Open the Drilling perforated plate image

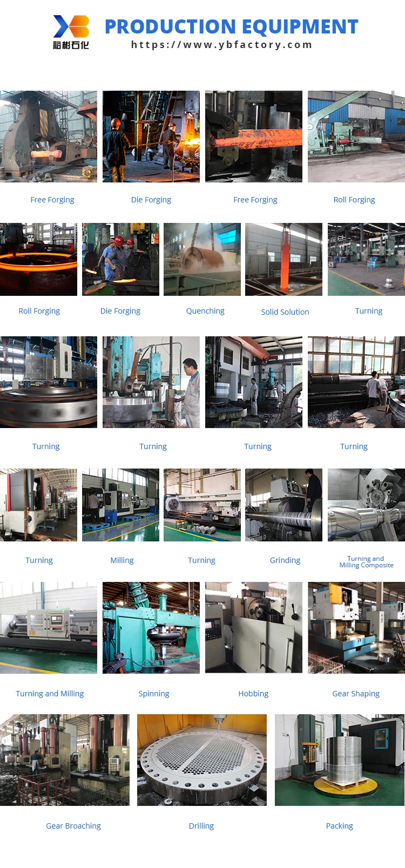(x=202, y=760)
